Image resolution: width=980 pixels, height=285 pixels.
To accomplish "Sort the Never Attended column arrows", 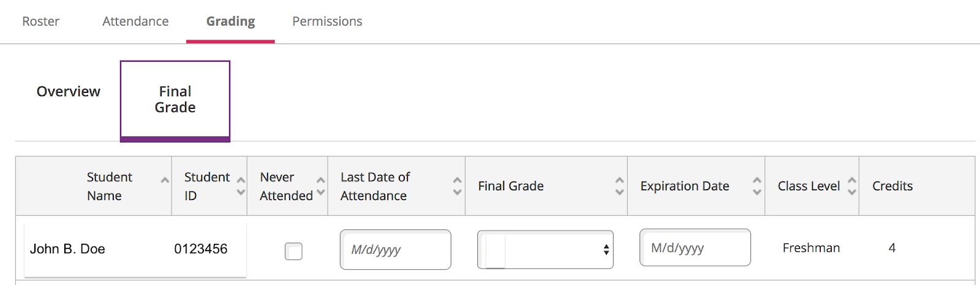I will [x=320, y=186].
